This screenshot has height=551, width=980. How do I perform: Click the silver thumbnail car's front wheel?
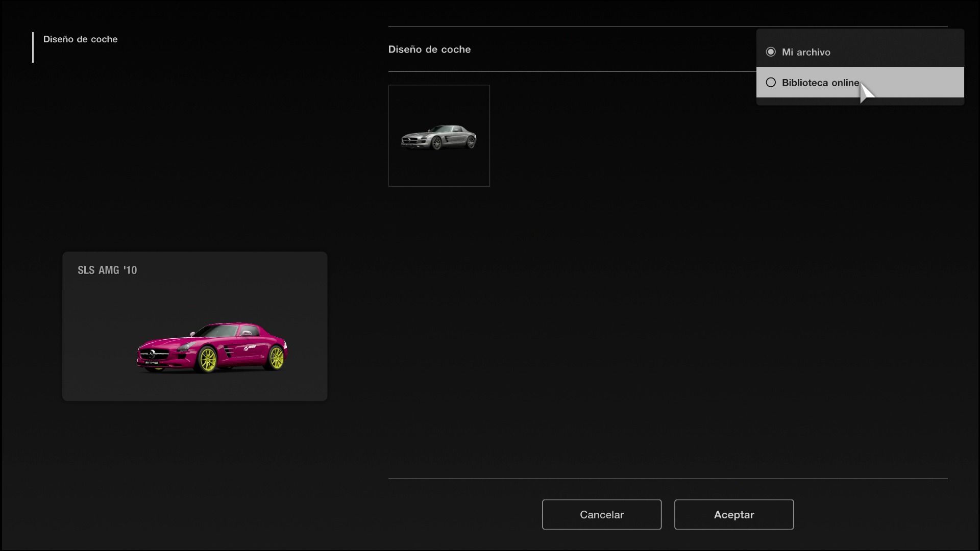point(436,144)
